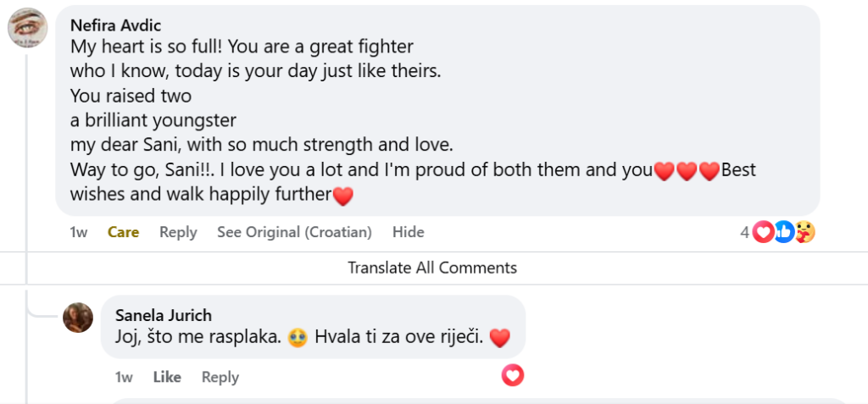The width and height of the screenshot is (868, 404).
Task: Translate All Comments in the thread
Action: (x=432, y=268)
